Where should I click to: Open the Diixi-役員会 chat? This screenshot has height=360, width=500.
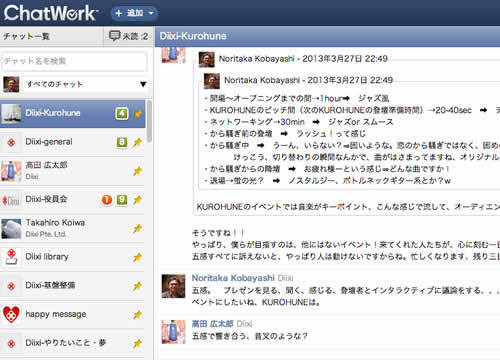[73, 199]
